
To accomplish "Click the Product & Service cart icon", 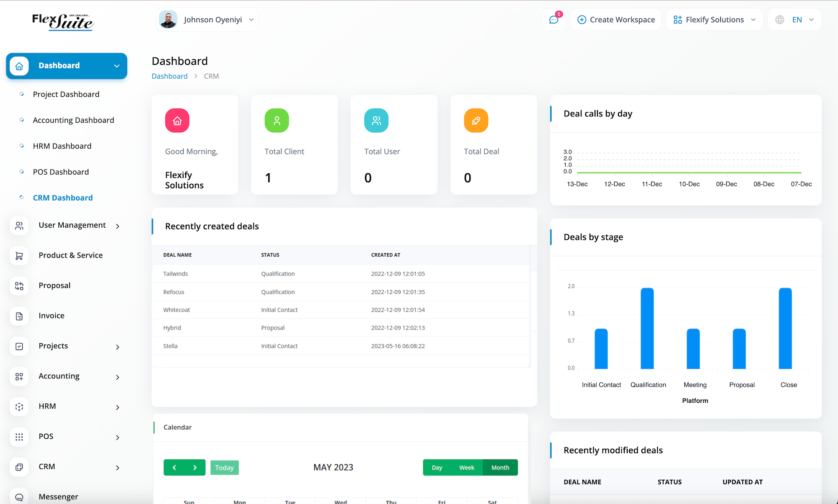I will coord(19,256).
